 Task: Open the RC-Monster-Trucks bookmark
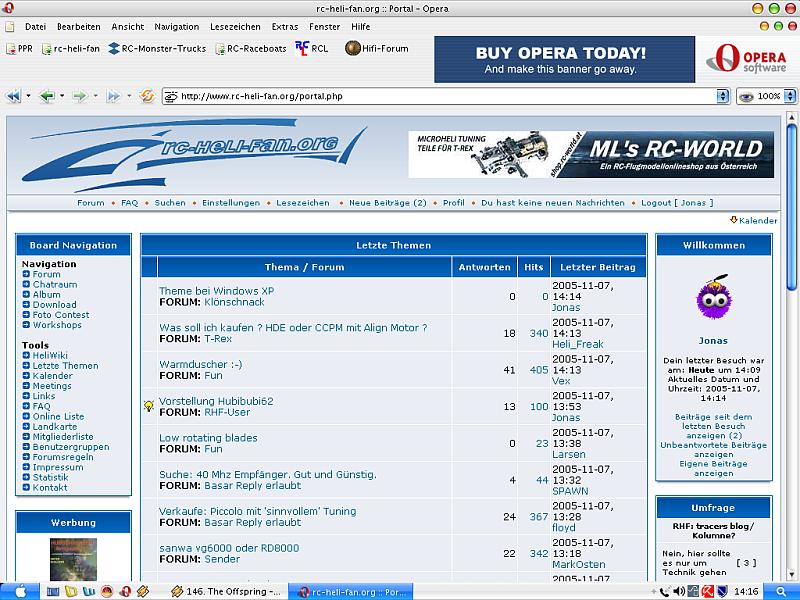click(157, 48)
